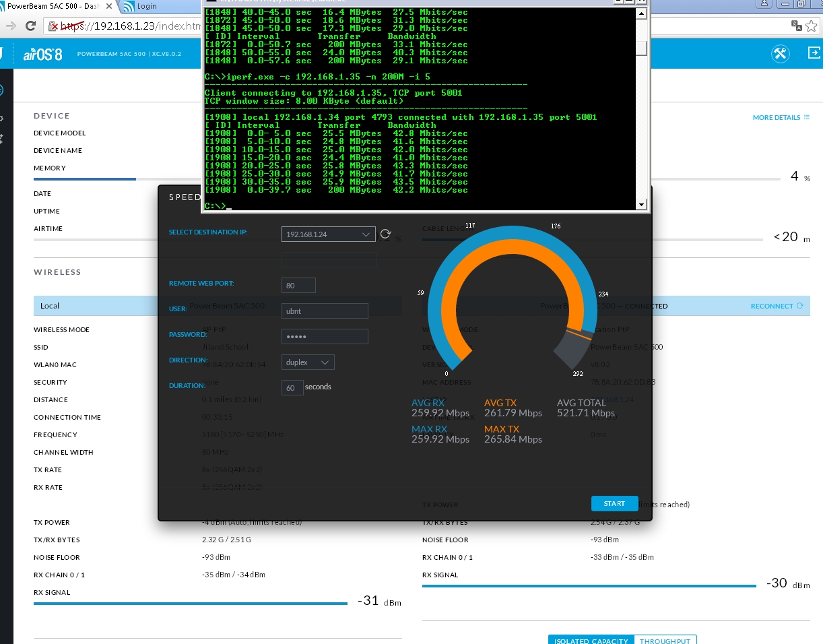This screenshot has width=823, height=644.
Task: Click the MAX RX 259.92 Mbps value
Action: pyautogui.click(x=440, y=439)
